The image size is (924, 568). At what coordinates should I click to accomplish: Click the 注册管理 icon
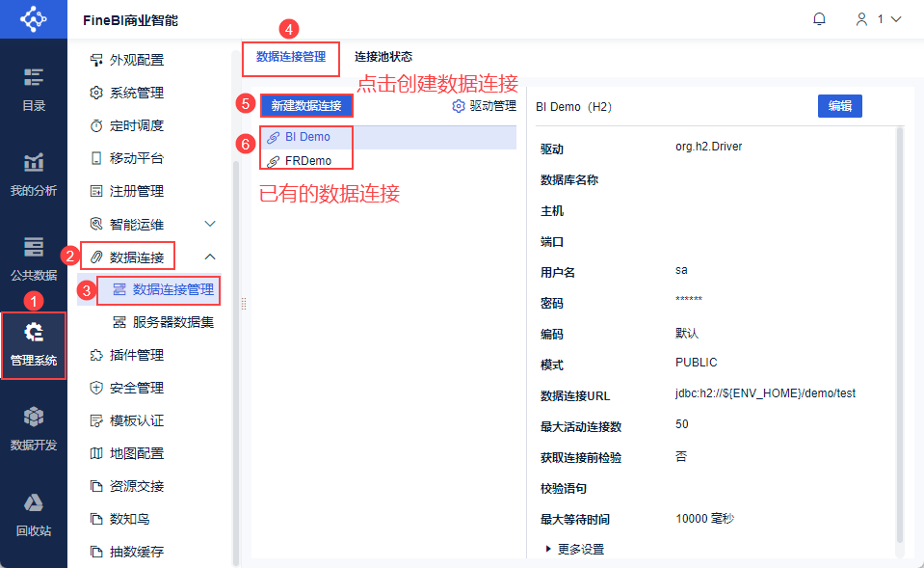[96, 191]
